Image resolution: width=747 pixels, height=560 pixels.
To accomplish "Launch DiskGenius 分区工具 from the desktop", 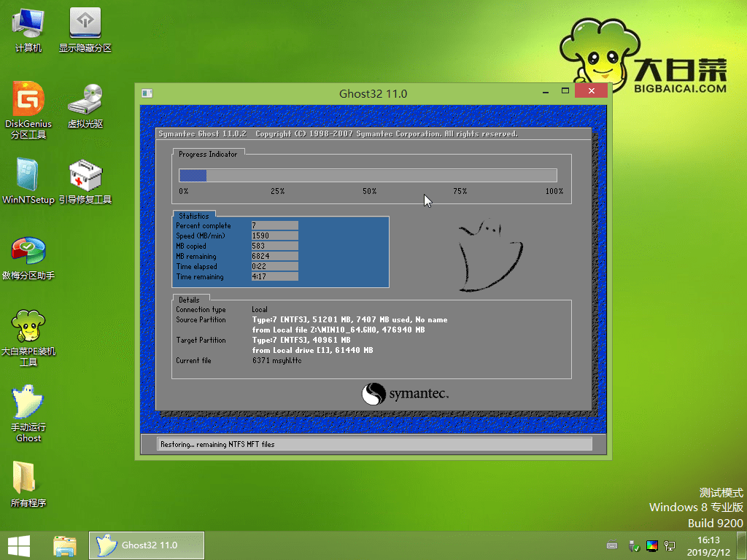I will point(28,110).
